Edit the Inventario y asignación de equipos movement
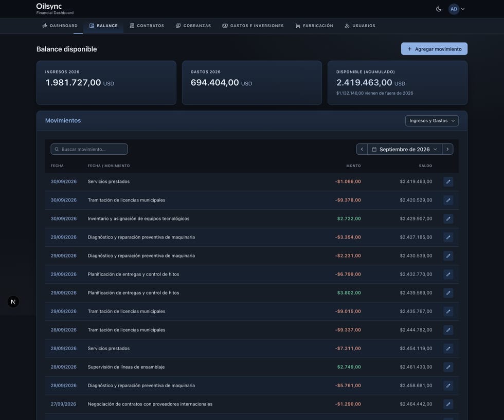This screenshot has height=420, width=504. (448, 219)
